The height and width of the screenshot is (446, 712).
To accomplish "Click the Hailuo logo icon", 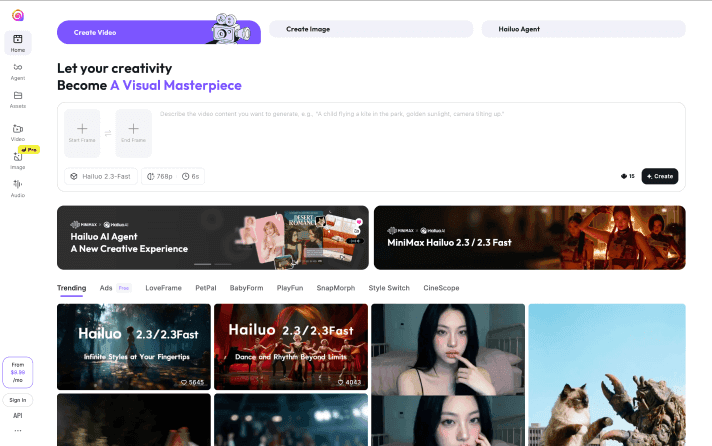I will pos(18,15).
